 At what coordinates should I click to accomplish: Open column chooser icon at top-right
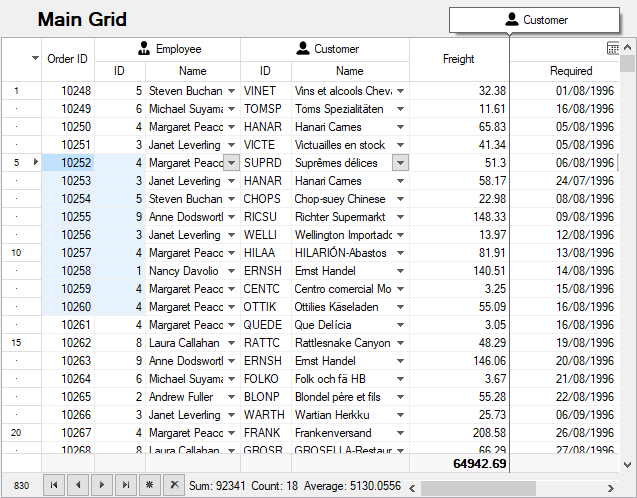point(613,48)
